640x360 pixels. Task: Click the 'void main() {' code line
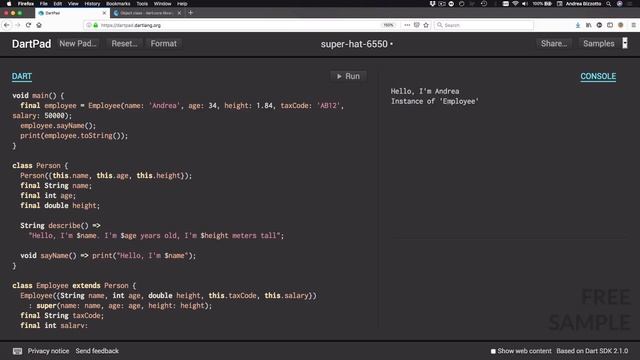point(38,96)
